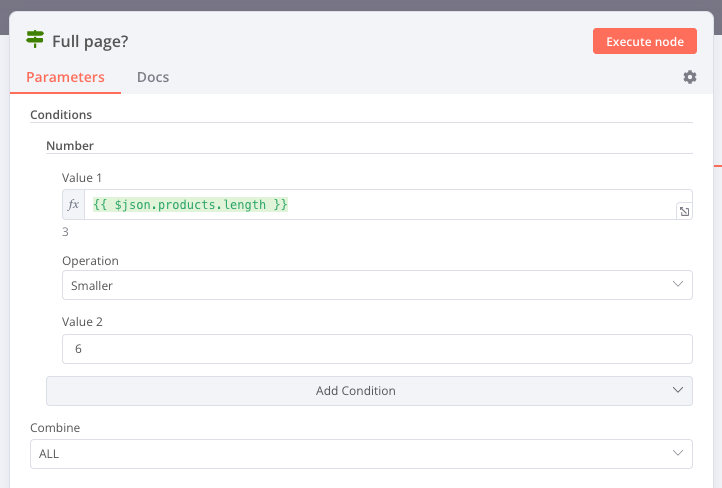Click the Combine label
Image resolution: width=722 pixels, height=488 pixels.
tap(55, 428)
